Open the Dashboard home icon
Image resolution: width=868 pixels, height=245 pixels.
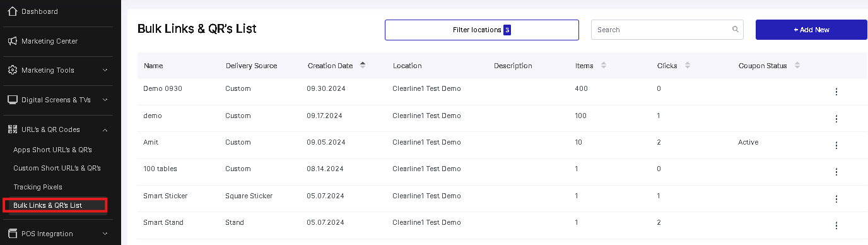[12, 11]
